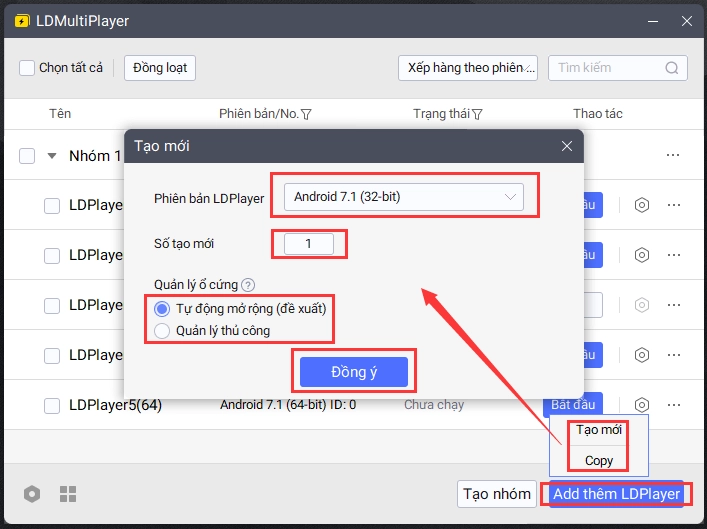Image resolution: width=707 pixels, height=529 pixels.
Task: Click the Đồng loạt batch button
Action: tap(160, 68)
